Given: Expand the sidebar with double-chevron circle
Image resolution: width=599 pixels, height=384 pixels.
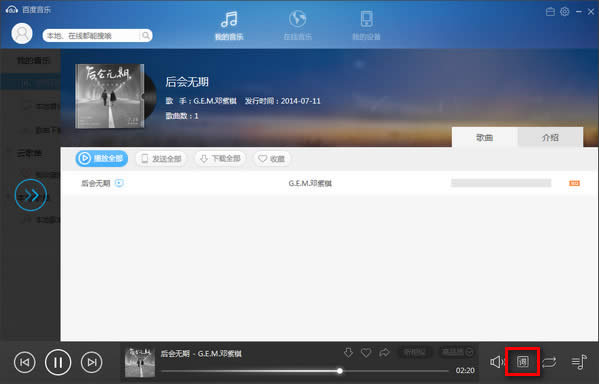Looking at the screenshot, I should coord(31,195).
